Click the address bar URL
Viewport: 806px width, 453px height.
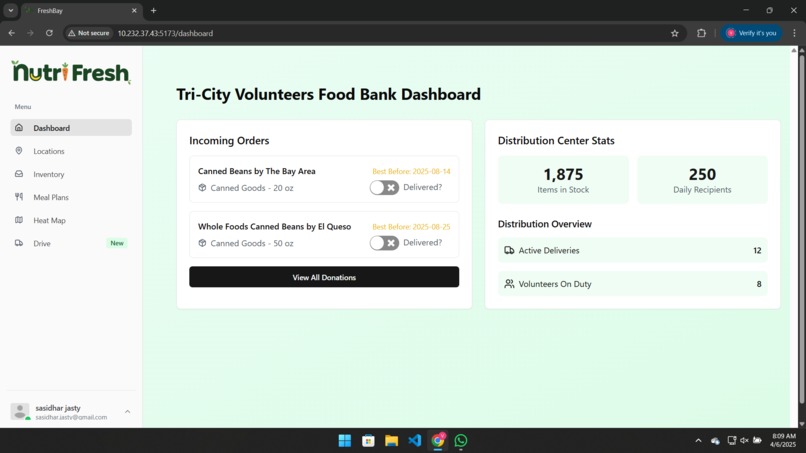[165, 33]
